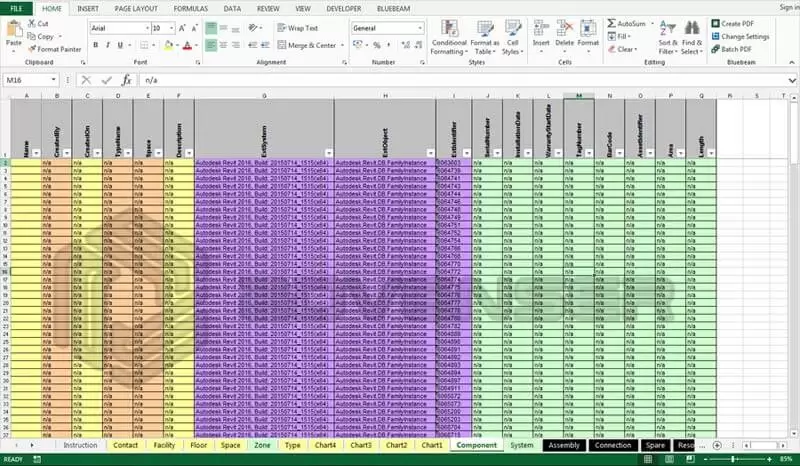Activate the Format Painter brush

tap(54, 49)
